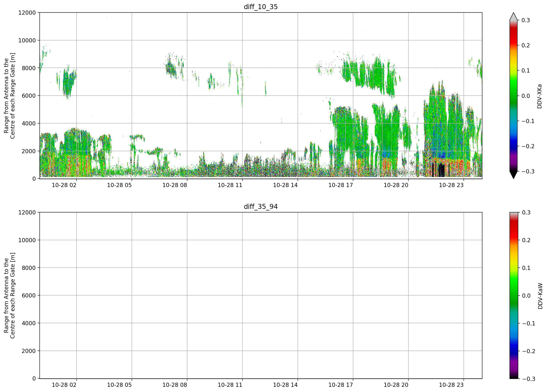This screenshot has width=547, height=392.
Task: Select the DDV-XKa colorbar label
Action: point(539,96)
